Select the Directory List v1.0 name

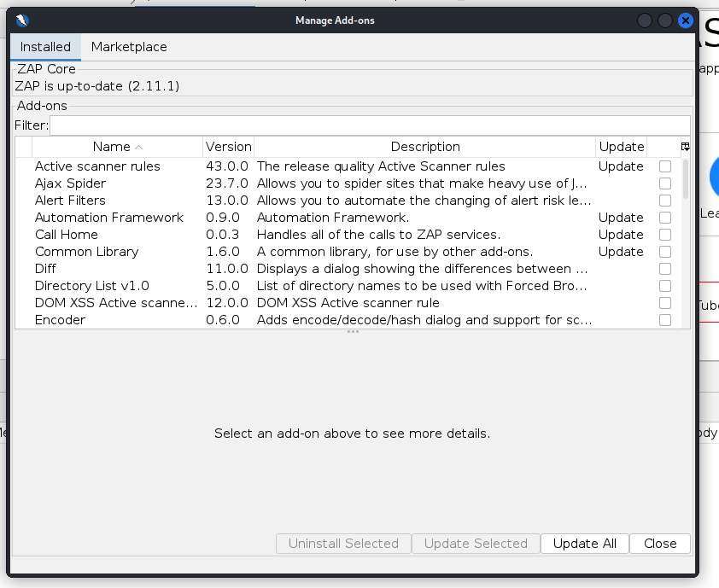pos(91,286)
